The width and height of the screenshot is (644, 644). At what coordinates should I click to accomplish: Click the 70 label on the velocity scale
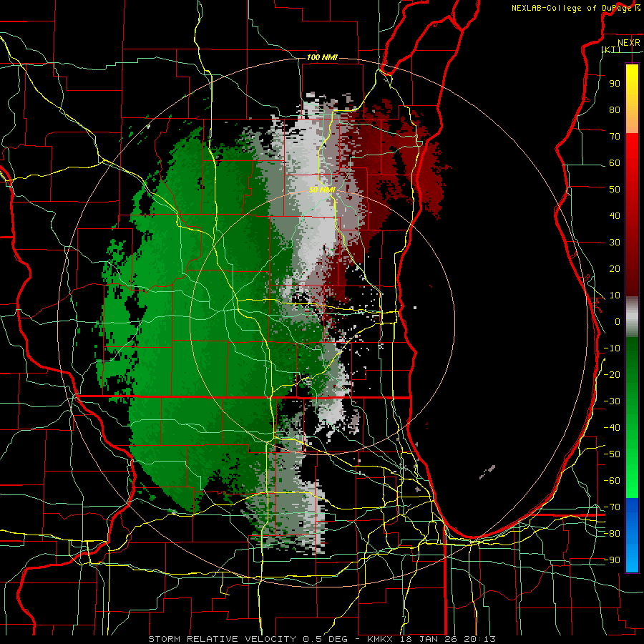click(615, 137)
